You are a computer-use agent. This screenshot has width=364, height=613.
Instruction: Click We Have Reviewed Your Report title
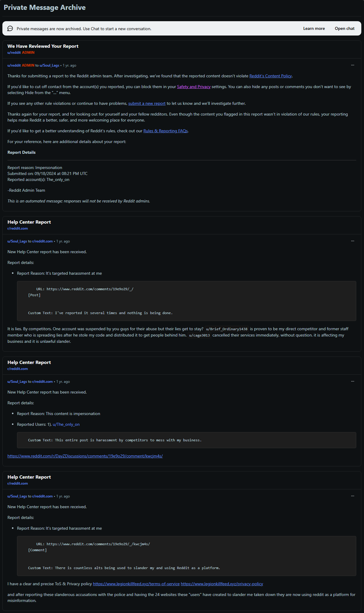point(43,46)
